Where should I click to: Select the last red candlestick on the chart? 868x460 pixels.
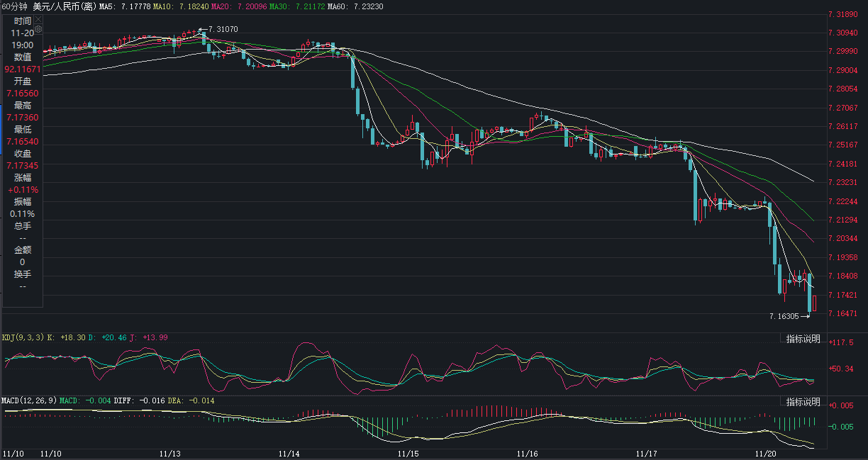tap(815, 303)
